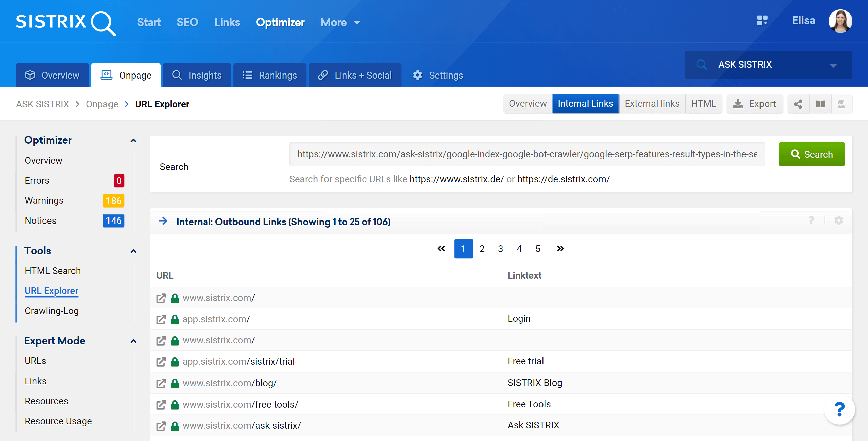Collapse the Optimizer sidebar section
868x441 pixels.
point(134,141)
